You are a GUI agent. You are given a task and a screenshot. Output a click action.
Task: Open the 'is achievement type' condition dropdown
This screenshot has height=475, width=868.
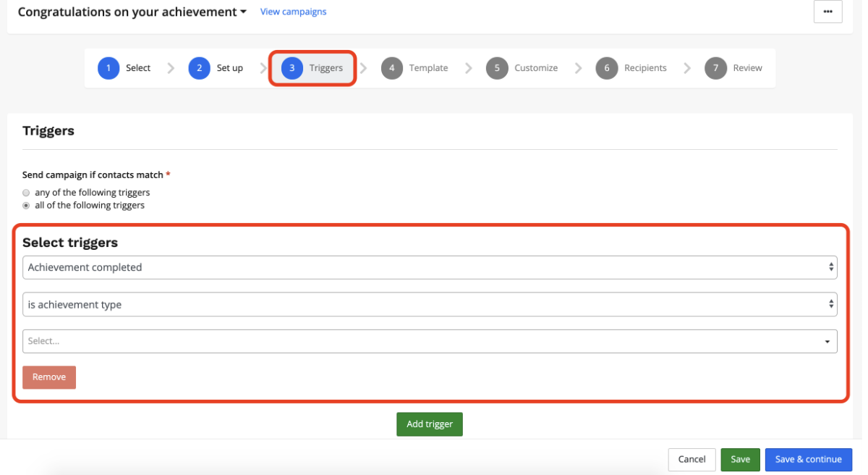tap(430, 305)
